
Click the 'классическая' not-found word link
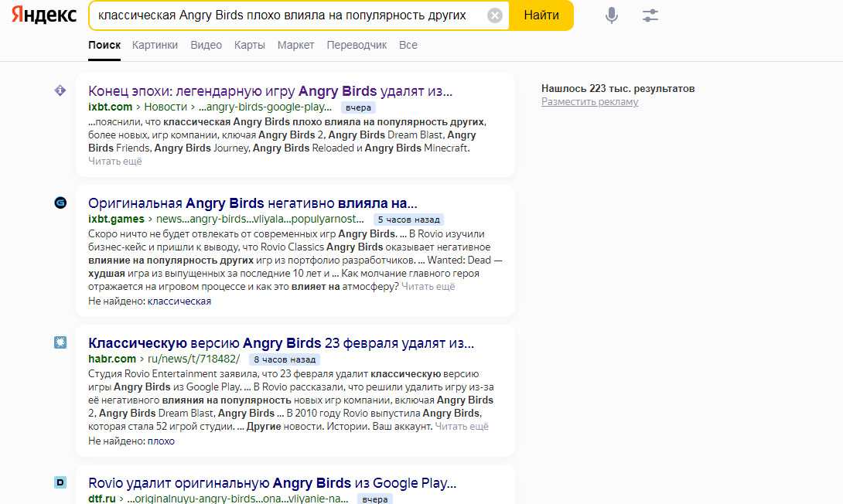179,301
